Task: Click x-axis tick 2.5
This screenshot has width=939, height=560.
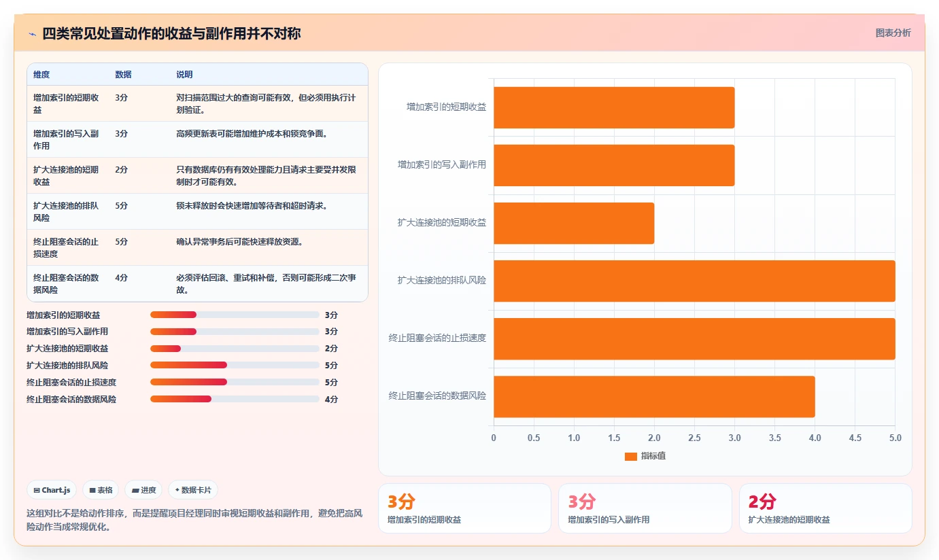Action: 694,438
